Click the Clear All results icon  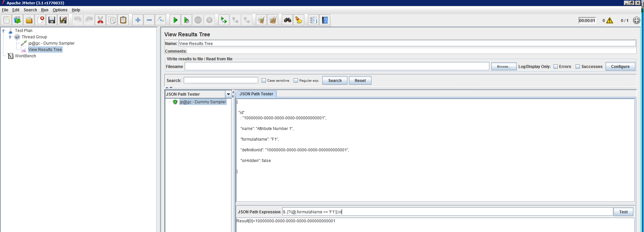tap(273, 20)
